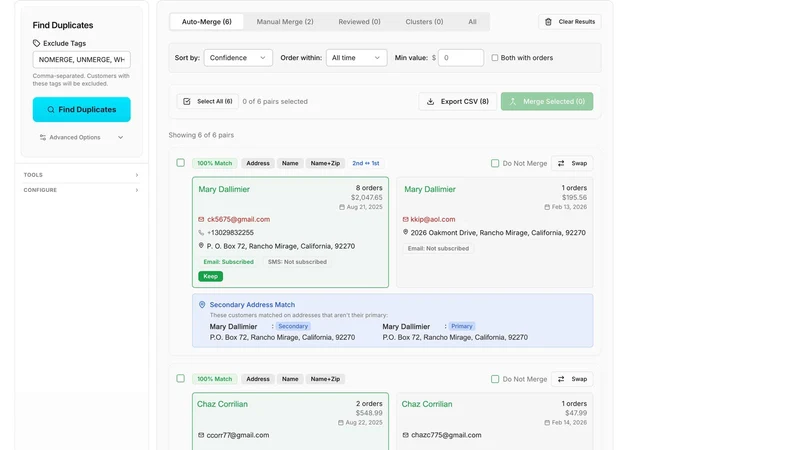Image resolution: width=800 pixels, height=450 pixels.
Task: Click pin icon of Secondary Address Match
Action: pyautogui.click(x=202, y=305)
